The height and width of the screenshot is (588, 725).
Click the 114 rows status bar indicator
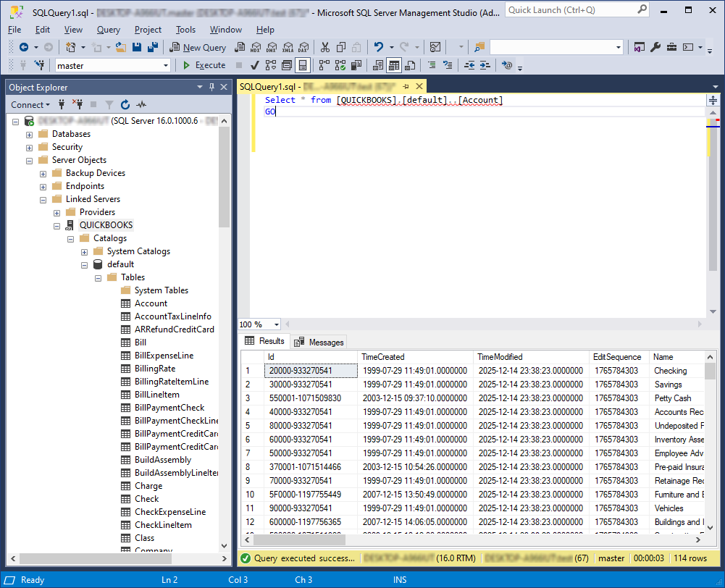pos(691,559)
